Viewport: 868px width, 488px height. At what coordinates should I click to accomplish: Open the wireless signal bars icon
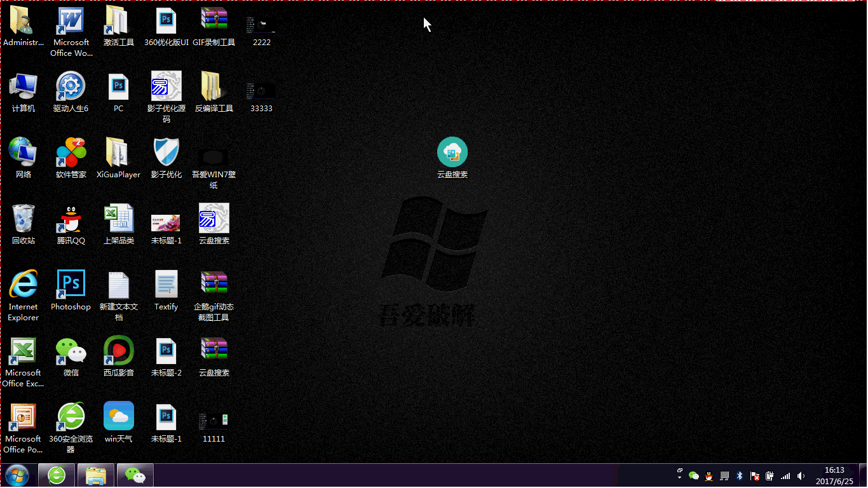785,476
